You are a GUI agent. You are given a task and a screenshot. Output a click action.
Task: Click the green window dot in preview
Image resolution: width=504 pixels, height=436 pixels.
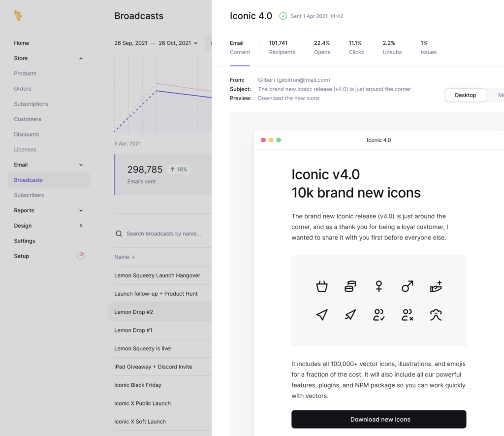[x=279, y=140]
